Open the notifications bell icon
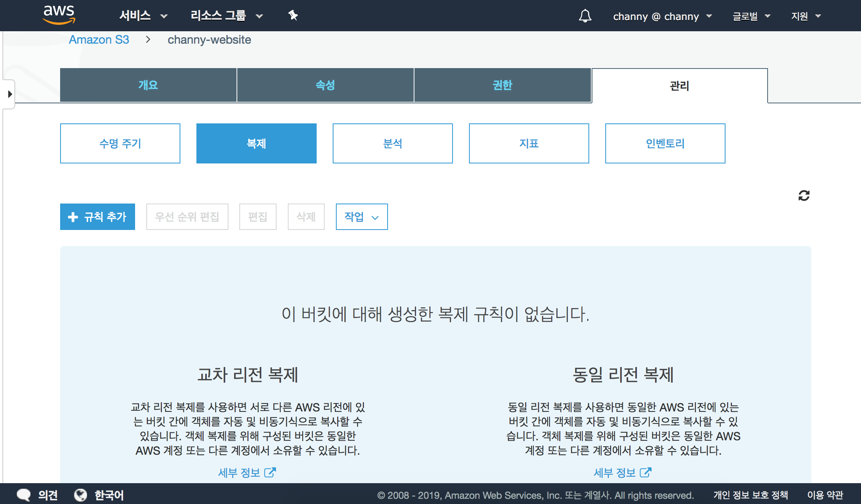The image size is (861, 504). tap(585, 16)
